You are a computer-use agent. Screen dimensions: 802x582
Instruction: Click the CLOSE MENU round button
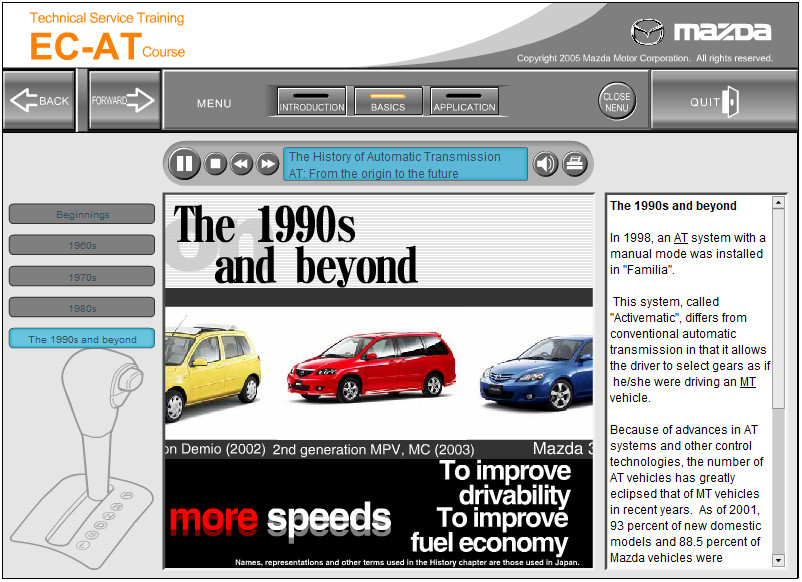(617, 101)
